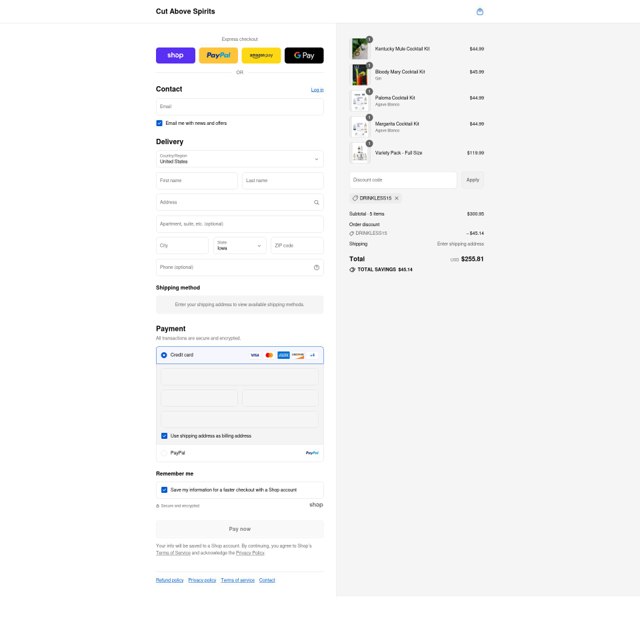Viewport: 640px width, 623px height.
Task: Select the Credit card radio button
Action: click(164, 355)
